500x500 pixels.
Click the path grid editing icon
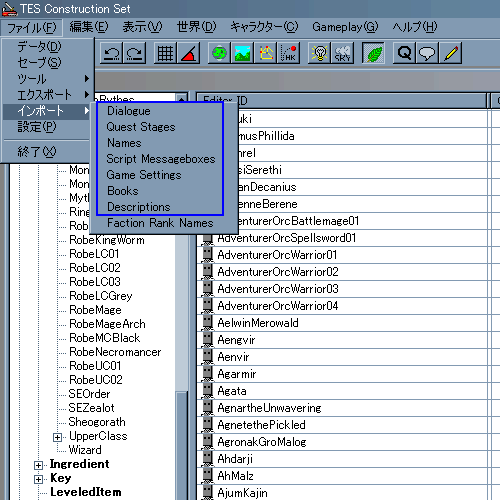pos(266,53)
